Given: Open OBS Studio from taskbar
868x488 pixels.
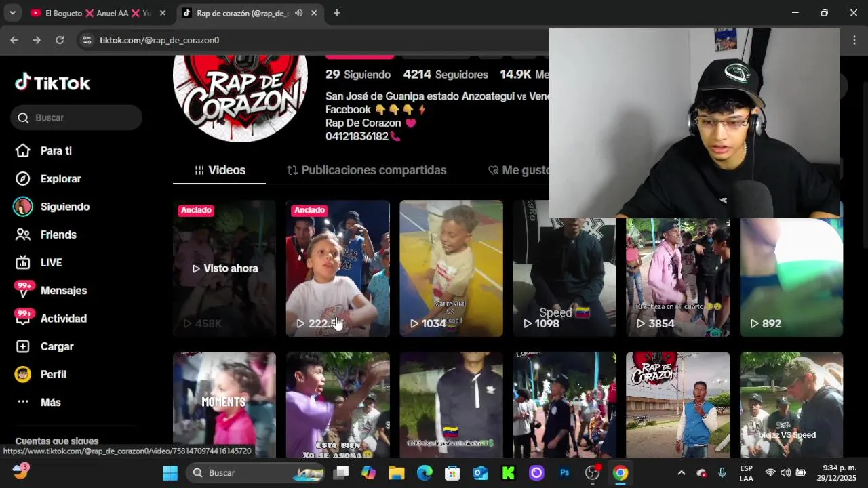Looking at the screenshot, I should [593, 472].
